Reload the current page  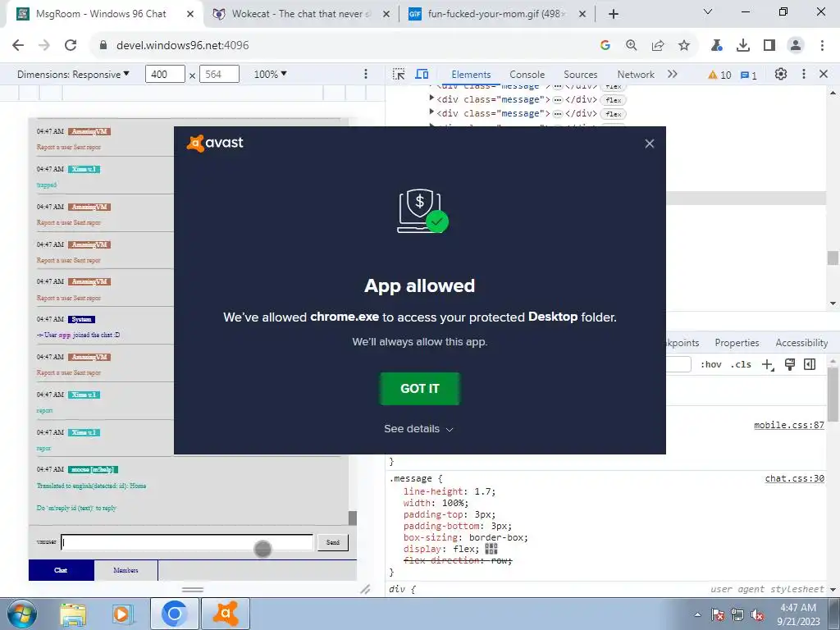[x=71, y=46]
